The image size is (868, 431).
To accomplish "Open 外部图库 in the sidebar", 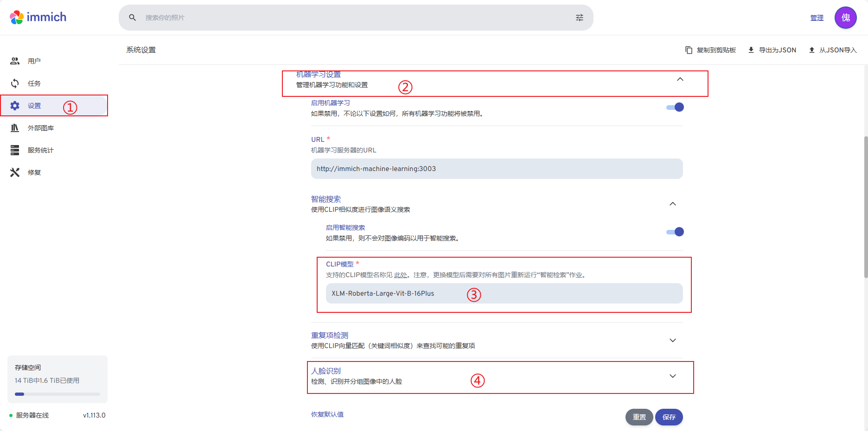I will 41,128.
